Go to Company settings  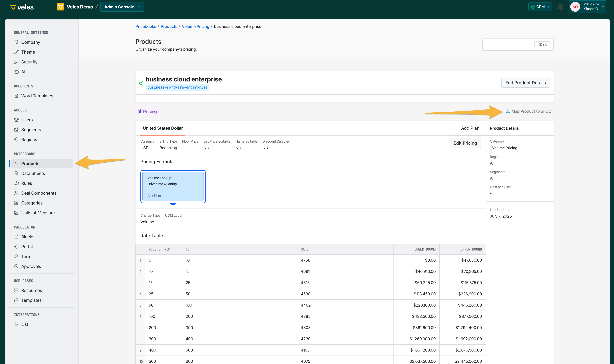31,42
